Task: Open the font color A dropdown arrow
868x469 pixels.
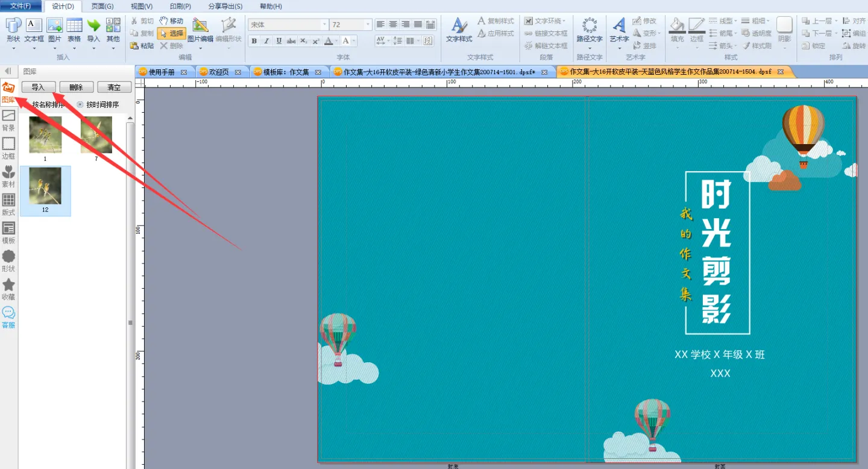Action: (x=336, y=41)
